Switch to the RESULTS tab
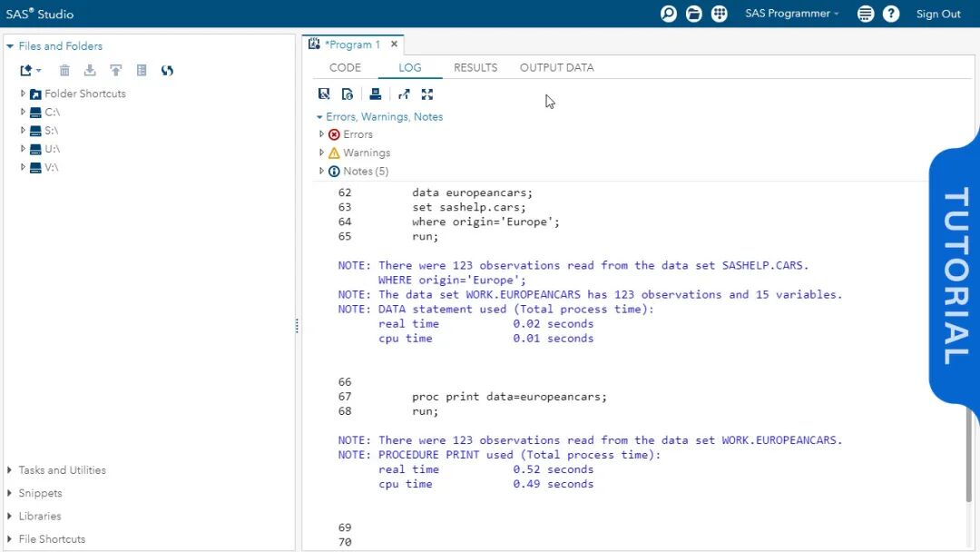This screenshot has height=552, width=980. (475, 67)
